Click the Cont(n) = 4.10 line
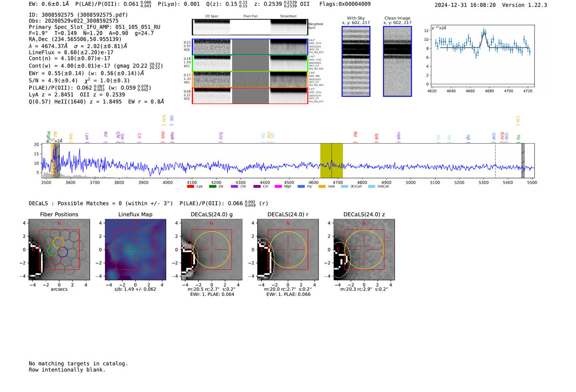Image resolution: width=576 pixels, height=392 pixels. pyautogui.click(x=70, y=58)
